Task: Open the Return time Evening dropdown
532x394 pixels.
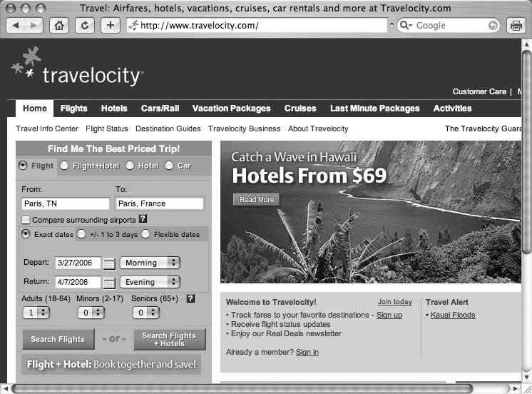Action: [x=150, y=282]
